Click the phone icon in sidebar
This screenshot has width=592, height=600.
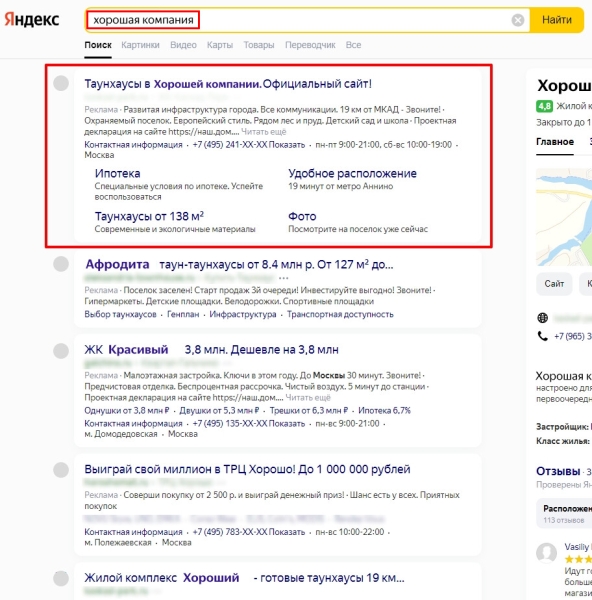coord(543,336)
